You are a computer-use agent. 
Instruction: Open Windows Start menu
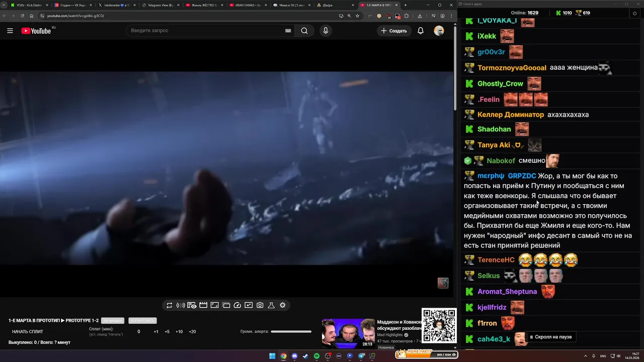pos(272,356)
